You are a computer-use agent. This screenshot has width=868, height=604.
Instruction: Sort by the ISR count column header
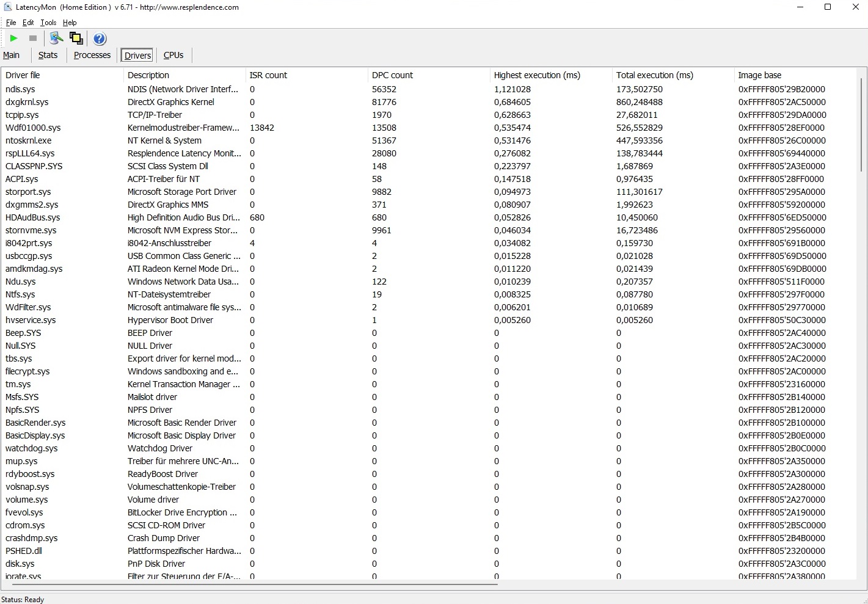coord(306,75)
